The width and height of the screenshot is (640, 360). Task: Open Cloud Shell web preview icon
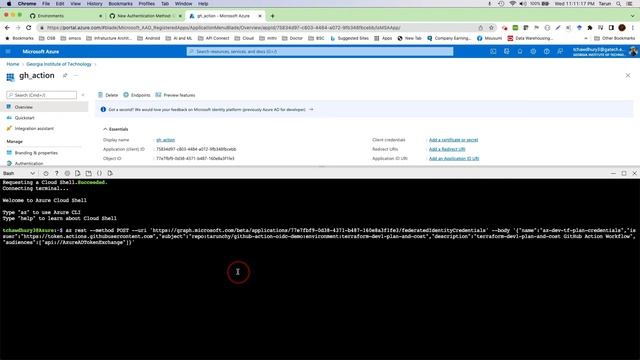110,173
